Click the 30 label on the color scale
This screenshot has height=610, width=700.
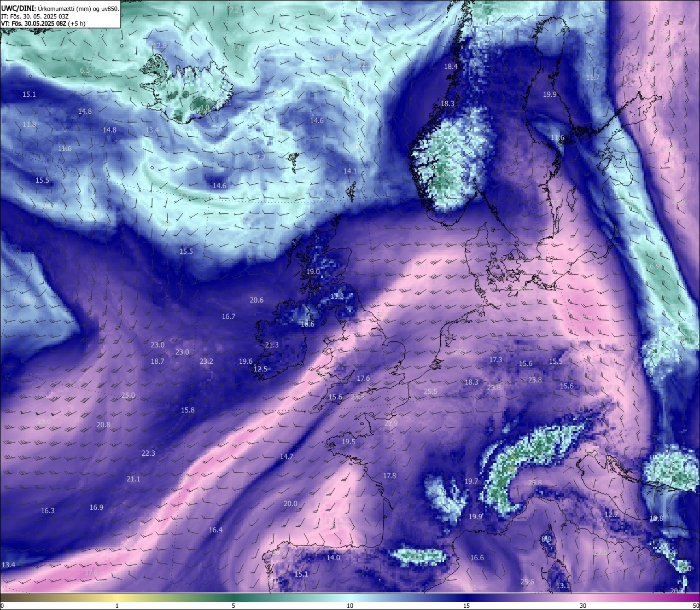pyautogui.click(x=583, y=606)
